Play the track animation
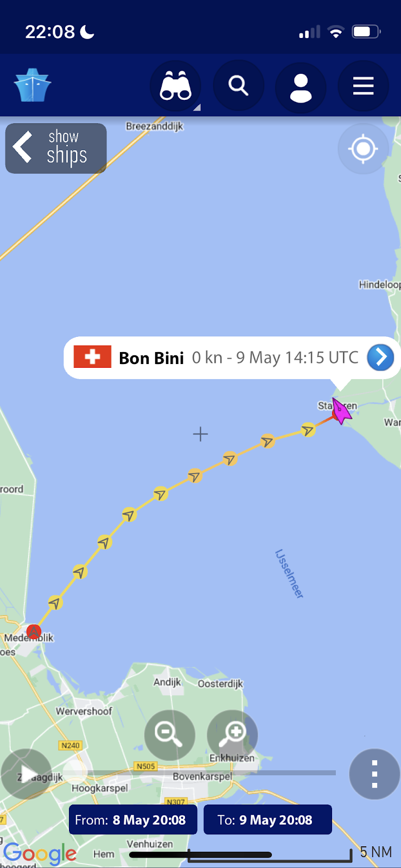The image size is (401, 868). 26,774
